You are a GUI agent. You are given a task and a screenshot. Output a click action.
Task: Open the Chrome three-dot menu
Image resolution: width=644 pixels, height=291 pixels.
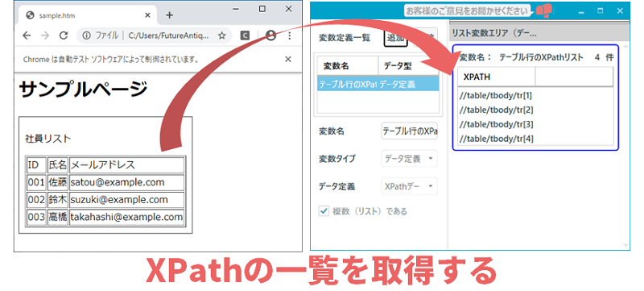(x=290, y=35)
